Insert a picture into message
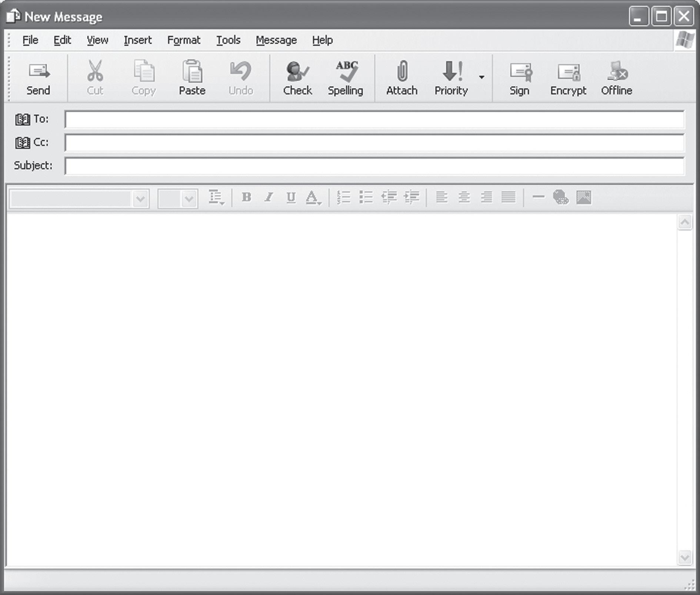The height and width of the screenshot is (595, 700). point(584,197)
